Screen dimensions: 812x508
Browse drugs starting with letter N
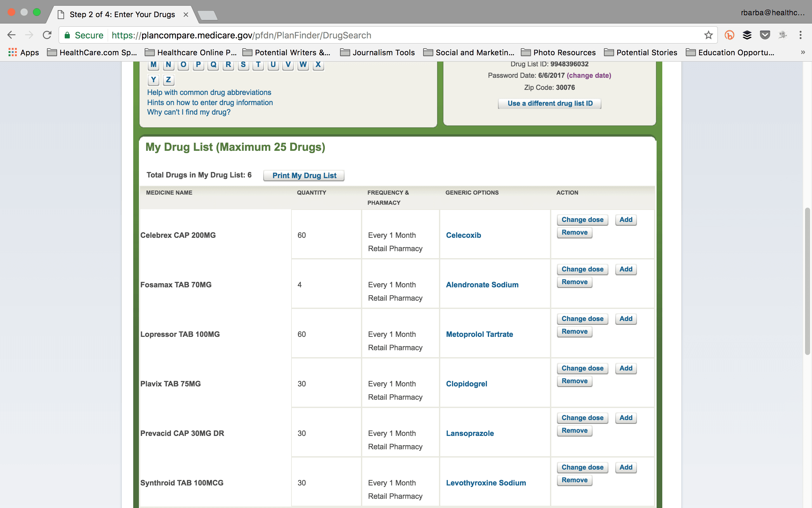tap(168, 65)
